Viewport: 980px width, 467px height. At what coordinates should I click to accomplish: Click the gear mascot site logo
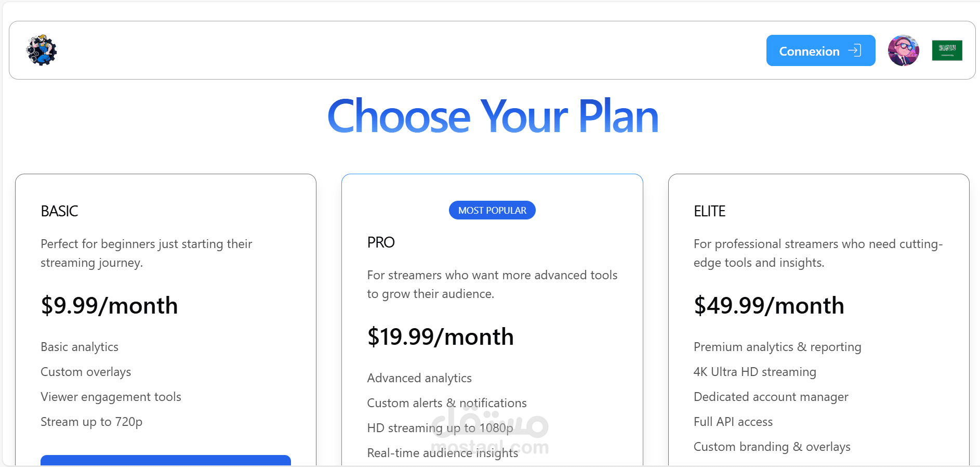(42, 50)
